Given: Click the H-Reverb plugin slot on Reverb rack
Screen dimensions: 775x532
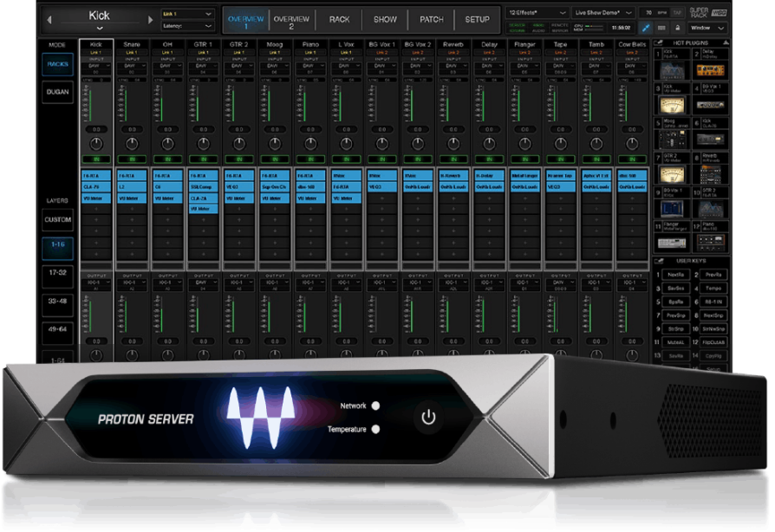Looking at the screenshot, I should coord(453,176).
